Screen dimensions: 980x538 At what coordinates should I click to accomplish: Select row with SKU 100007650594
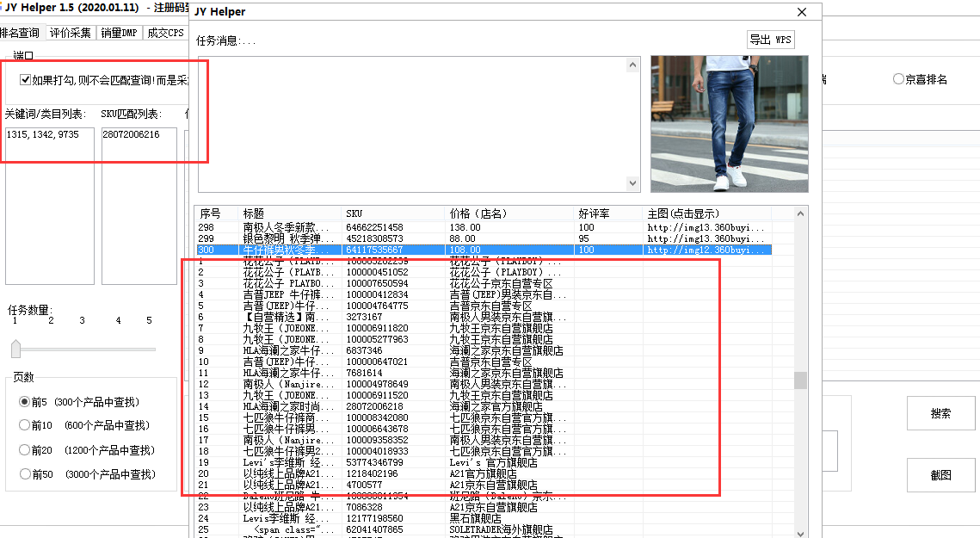coord(484,283)
